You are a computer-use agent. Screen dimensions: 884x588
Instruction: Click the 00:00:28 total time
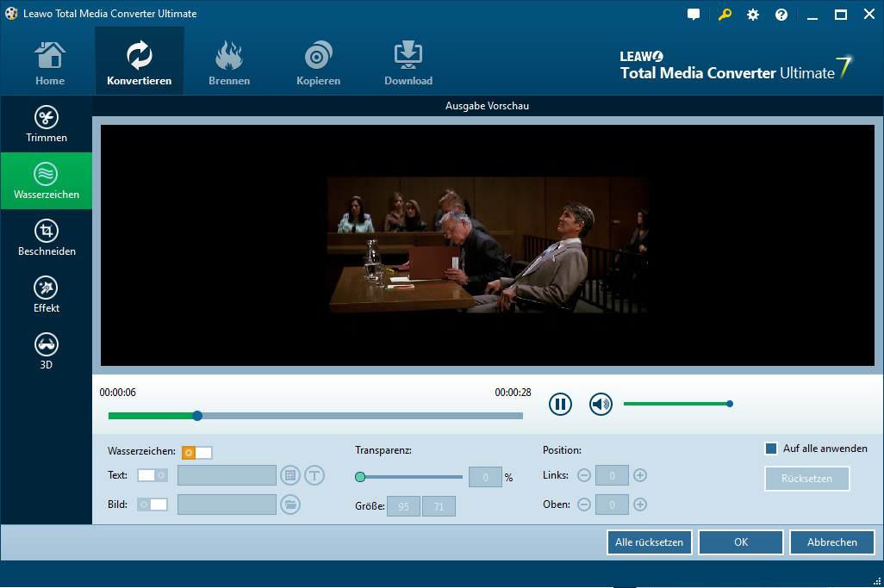pyautogui.click(x=513, y=393)
